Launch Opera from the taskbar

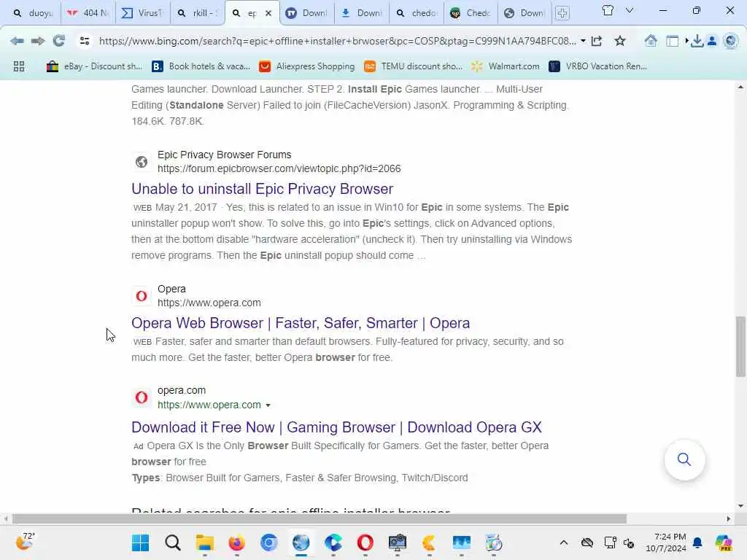click(x=365, y=542)
